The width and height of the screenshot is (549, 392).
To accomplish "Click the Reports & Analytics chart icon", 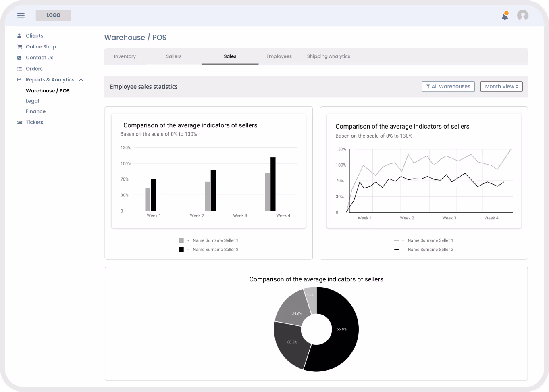I will 19,80.
